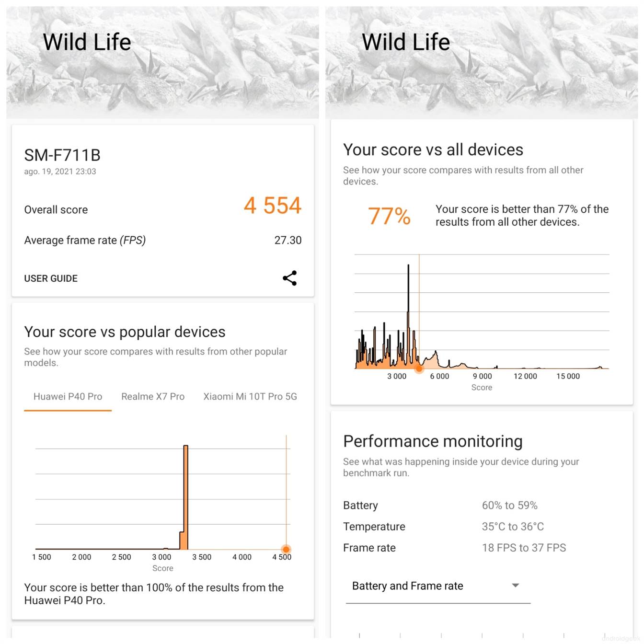This screenshot has width=644, height=644.
Task: Tap the share icon
Action: pos(289,278)
